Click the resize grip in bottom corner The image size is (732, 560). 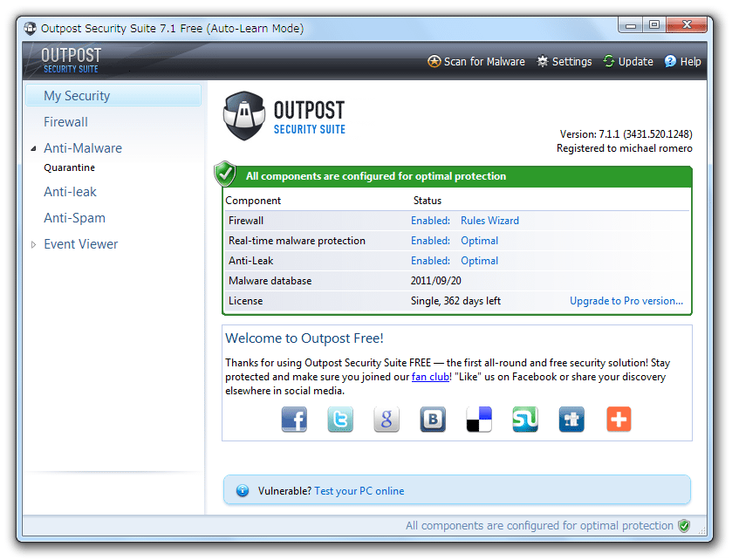[x=702, y=530]
